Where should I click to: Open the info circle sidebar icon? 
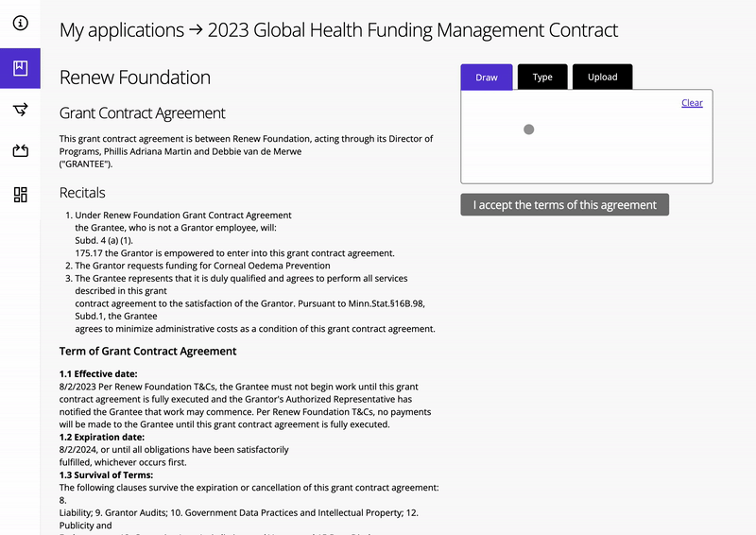20,23
